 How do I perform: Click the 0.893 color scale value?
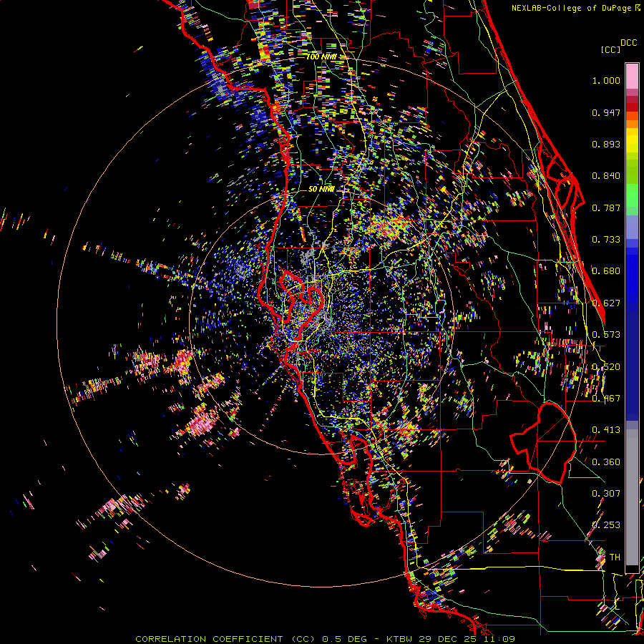[x=606, y=144]
